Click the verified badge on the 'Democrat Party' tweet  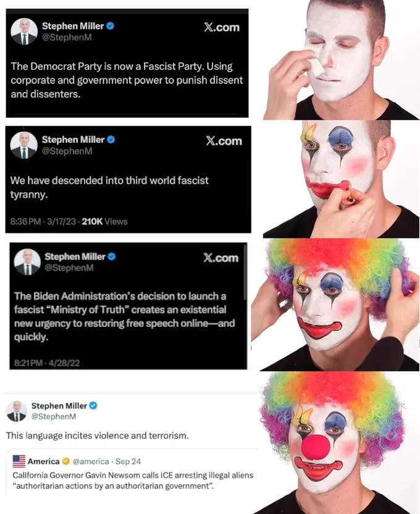pyautogui.click(x=110, y=26)
